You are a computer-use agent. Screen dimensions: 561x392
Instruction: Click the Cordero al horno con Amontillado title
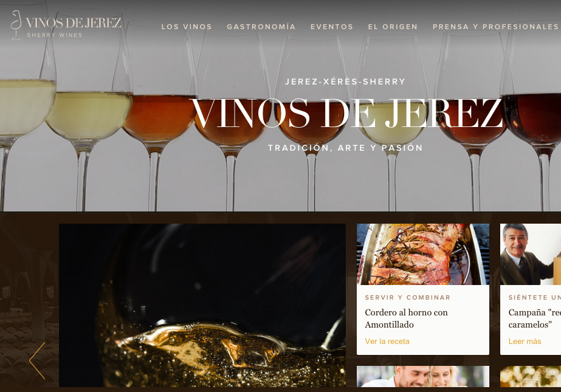(x=406, y=318)
